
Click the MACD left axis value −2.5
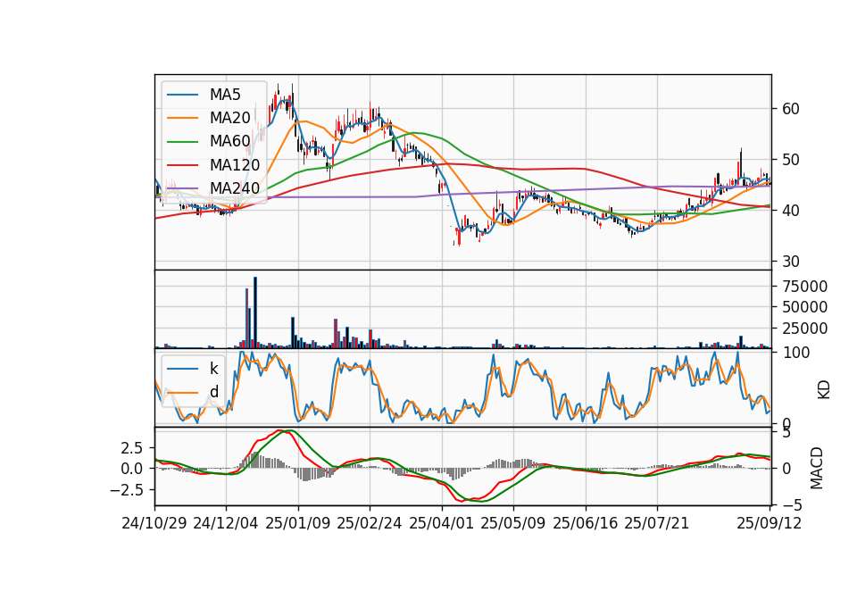click(128, 490)
